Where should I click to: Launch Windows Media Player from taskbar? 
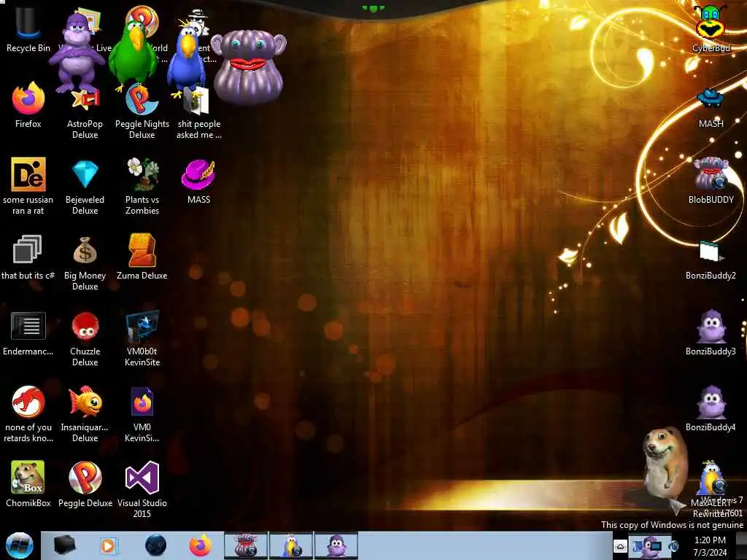click(108, 545)
